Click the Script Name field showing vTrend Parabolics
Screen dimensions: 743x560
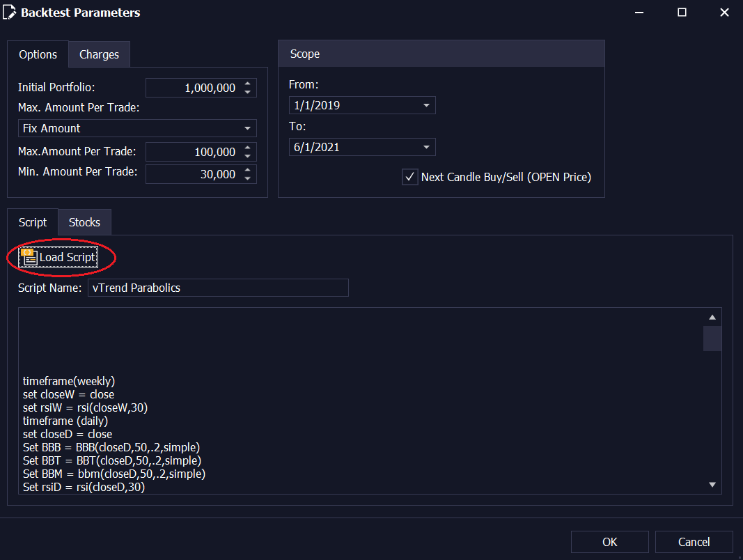[218, 287]
